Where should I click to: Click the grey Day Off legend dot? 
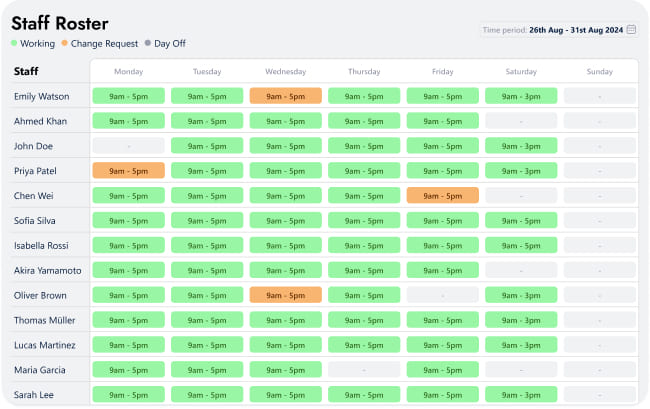(148, 43)
